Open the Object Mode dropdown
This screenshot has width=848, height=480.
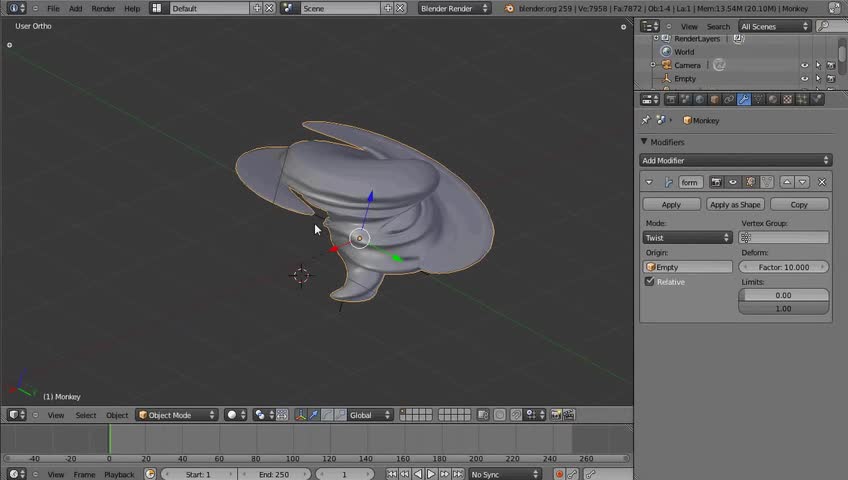(x=177, y=415)
